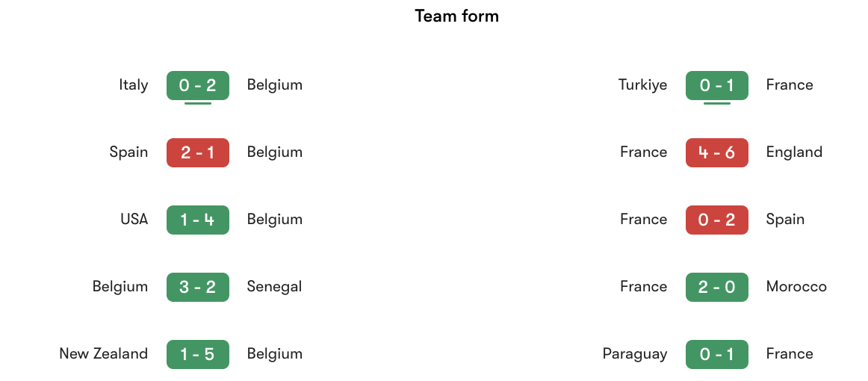
Task: Open the England team link
Action: (794, 152)
